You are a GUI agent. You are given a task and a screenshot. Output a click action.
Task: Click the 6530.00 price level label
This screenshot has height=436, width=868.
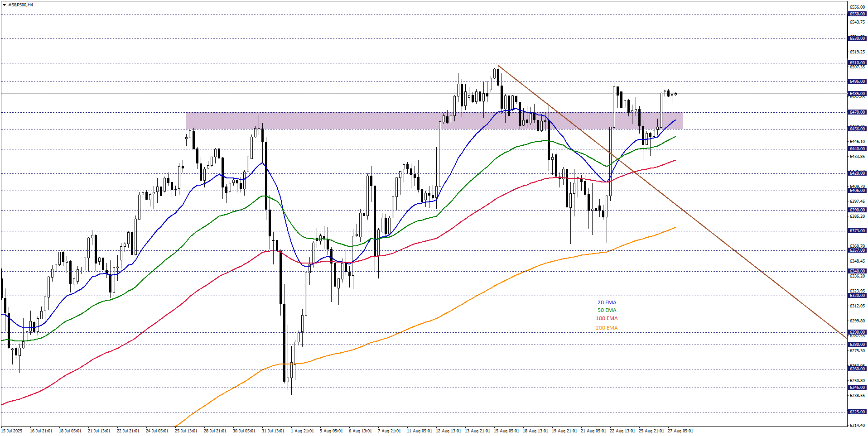[857, 38]
